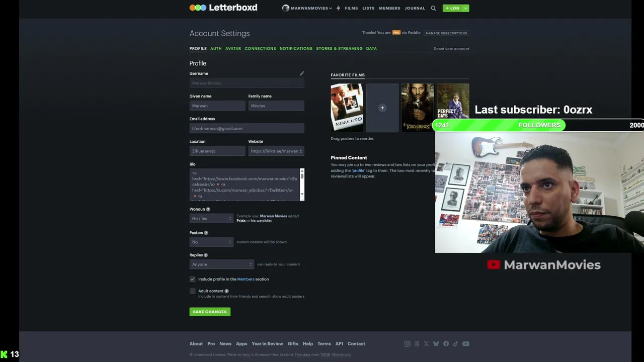
Task: Open the search magnifier icon
Action: click(433, 8)
